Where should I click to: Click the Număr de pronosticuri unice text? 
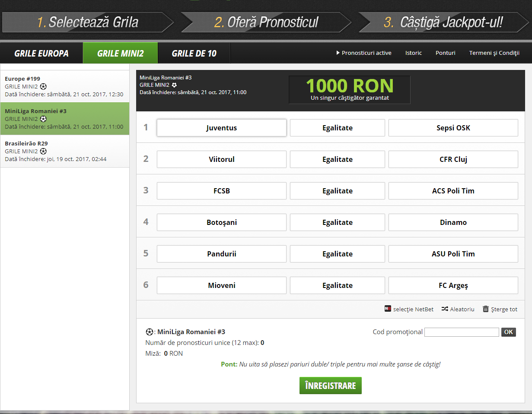pos(205,343)
